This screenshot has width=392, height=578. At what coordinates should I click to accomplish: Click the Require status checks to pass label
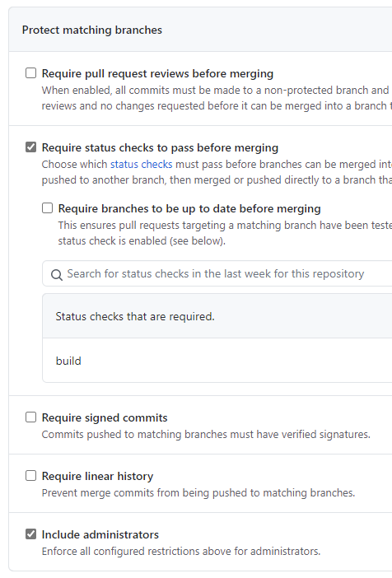click(x=160, y=148)
